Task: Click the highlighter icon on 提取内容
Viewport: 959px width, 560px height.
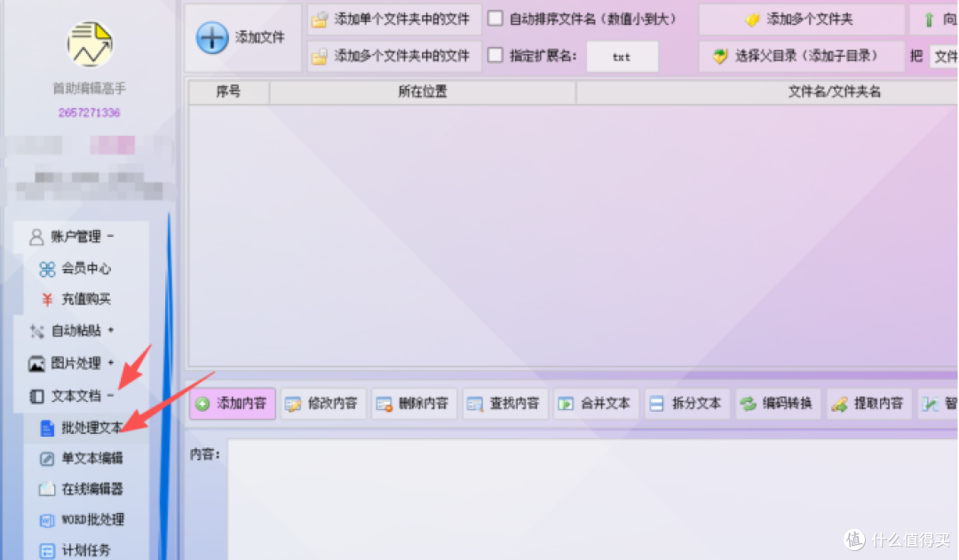Action: (839, 404)
